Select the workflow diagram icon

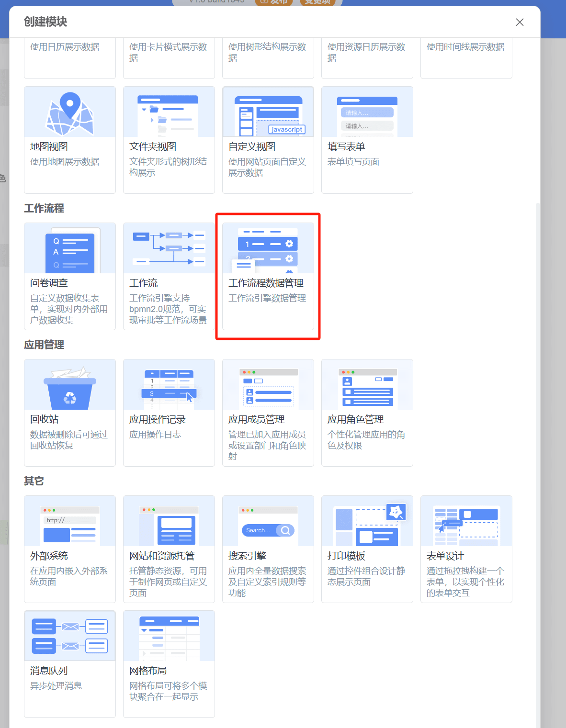(x=169, y=249)
